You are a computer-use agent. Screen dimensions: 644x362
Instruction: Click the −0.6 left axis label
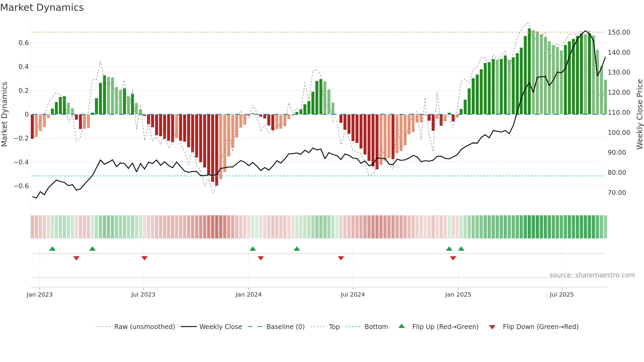coord(21,186)
